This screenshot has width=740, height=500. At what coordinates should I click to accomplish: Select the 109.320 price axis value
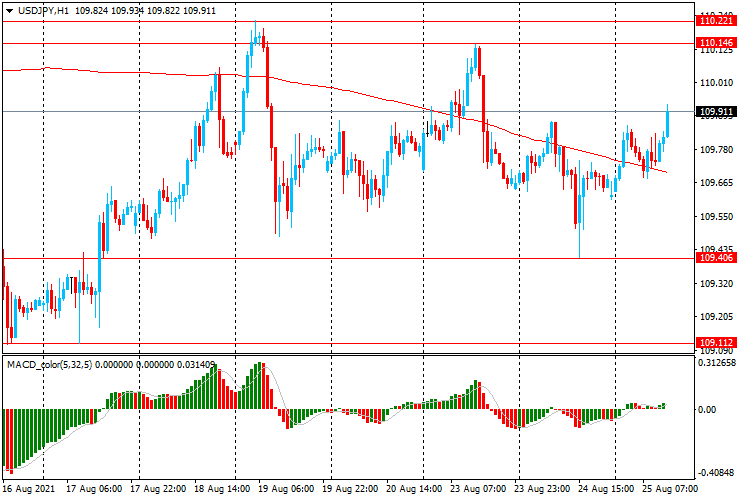coord(716,283)
